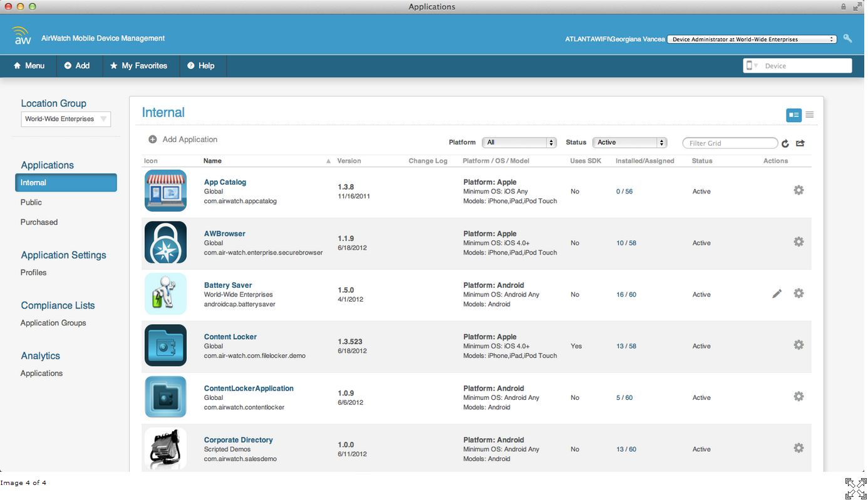This screenshot has height=500, width=868.
Task: Click inside the Filter Grid field
Action: click(730, 143)
